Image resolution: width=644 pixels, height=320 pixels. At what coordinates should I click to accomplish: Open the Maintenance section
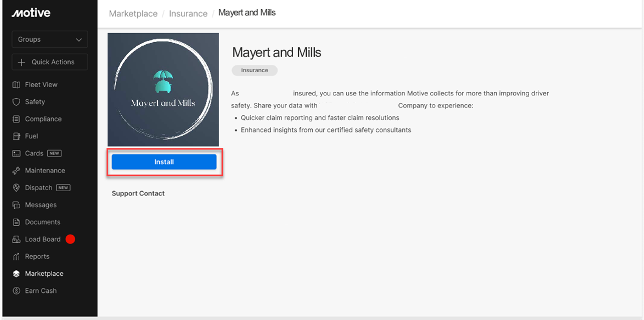pyautogui.click(x=45, y=171)
